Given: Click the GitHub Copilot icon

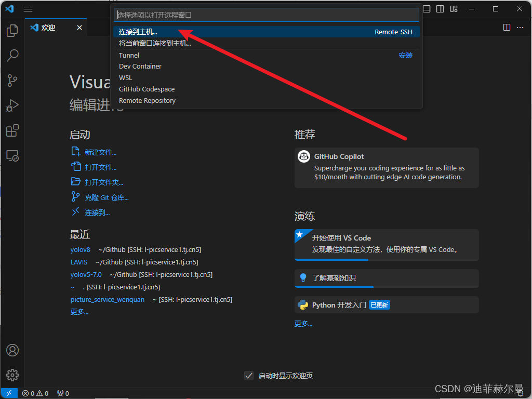Looking at the screenshot, I should point(303,156).
